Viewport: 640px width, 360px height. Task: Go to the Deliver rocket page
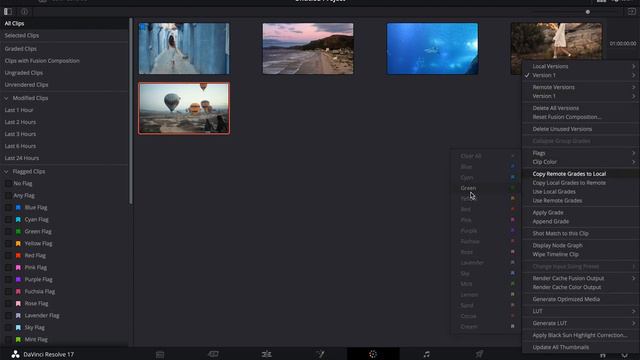(480, 354)
